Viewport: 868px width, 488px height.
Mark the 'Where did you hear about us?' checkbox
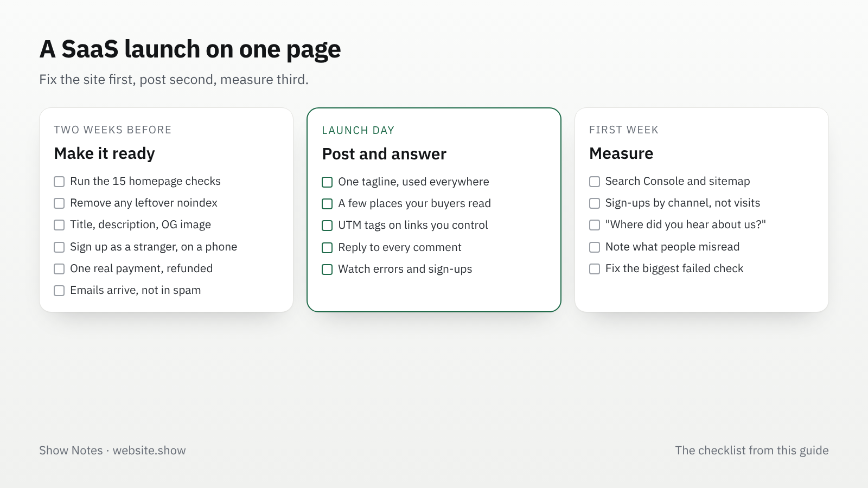(x=595, y=225)
